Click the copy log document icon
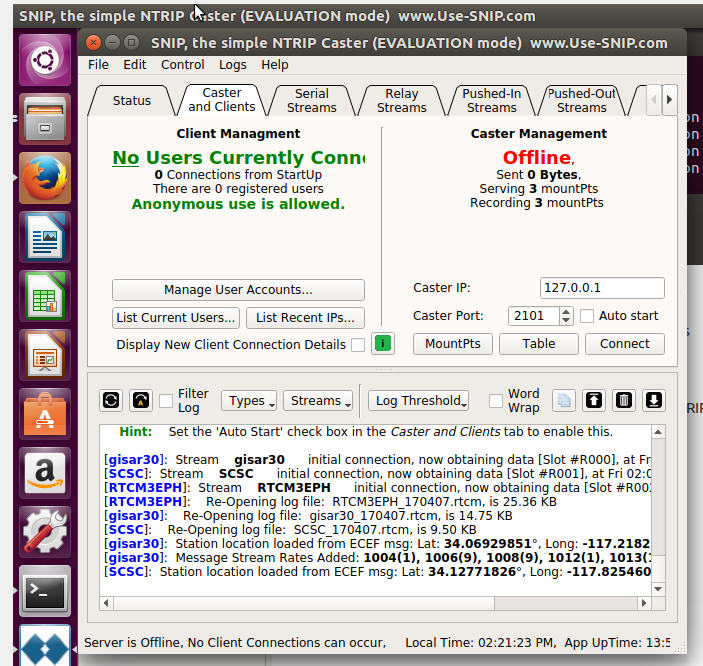Screen dimensions: 703x666 [x=564, y=400]
